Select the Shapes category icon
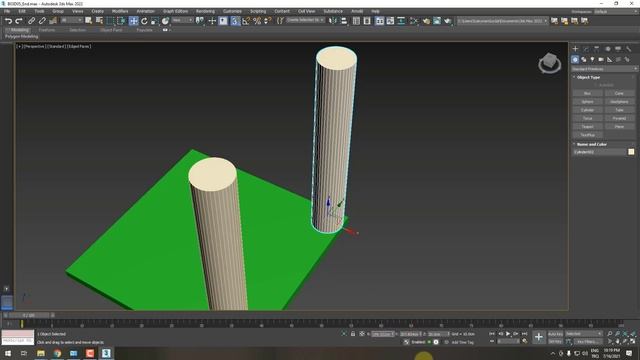The height and width of the screenshot is (360, 640). 584,60
